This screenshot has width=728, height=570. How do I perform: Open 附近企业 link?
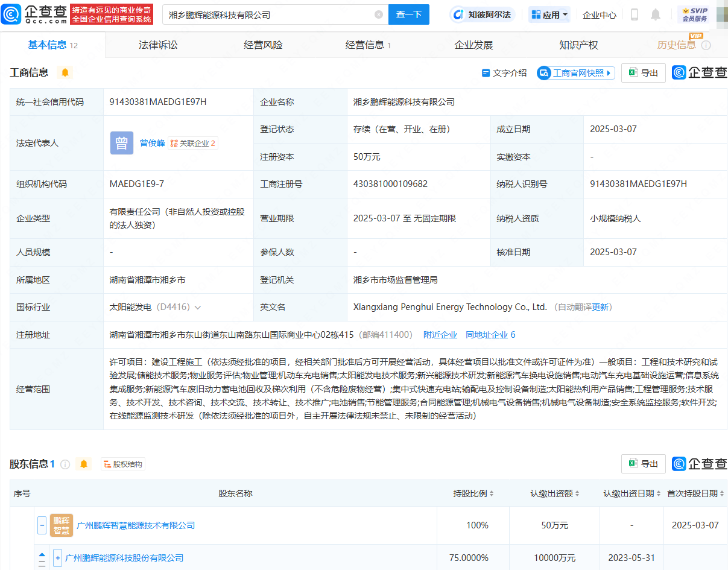(440, 335)
